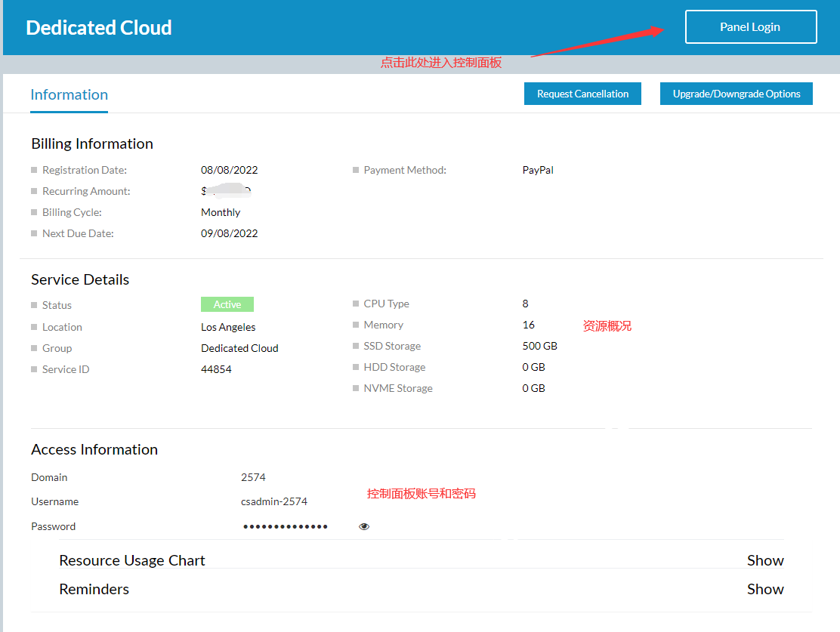Click the Service ID value 44854
840x632 pixels.
pyautogui.click(x=216, y=369)
